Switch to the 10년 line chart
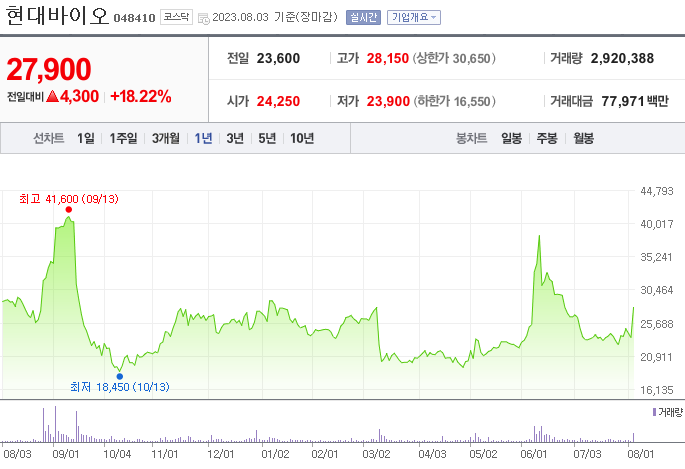 tap(302, 138)
